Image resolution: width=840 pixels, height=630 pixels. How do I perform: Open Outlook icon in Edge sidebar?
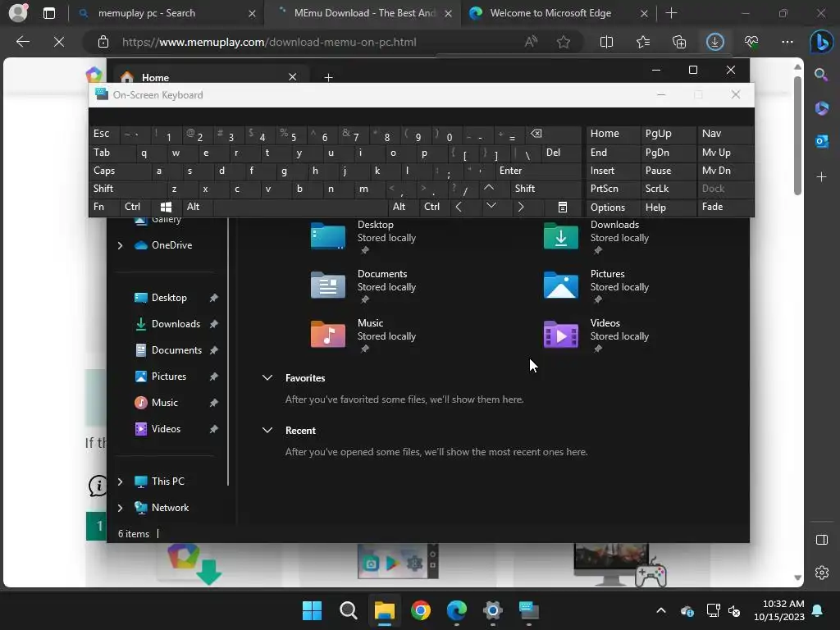tap(821, 141)
